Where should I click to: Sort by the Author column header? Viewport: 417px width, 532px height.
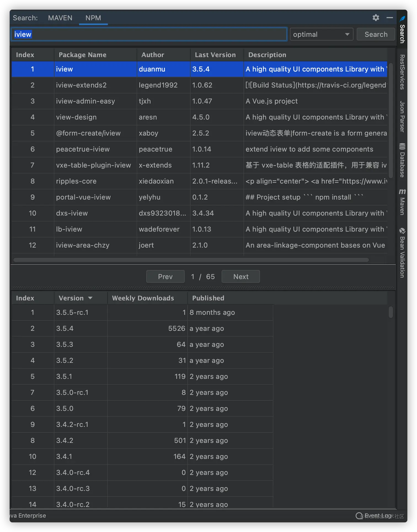pyautogui.click(x=163, y=55)
